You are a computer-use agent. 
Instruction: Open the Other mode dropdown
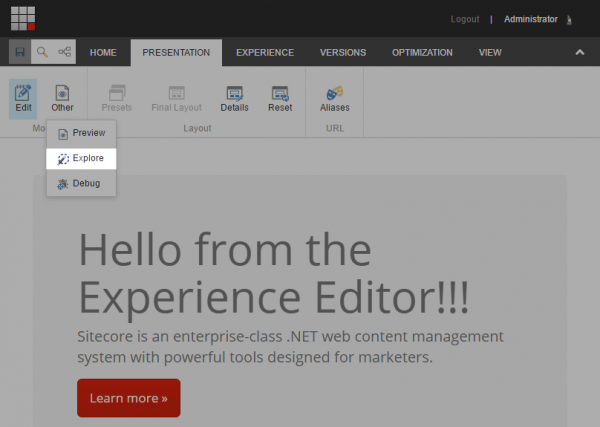point(62,99)
